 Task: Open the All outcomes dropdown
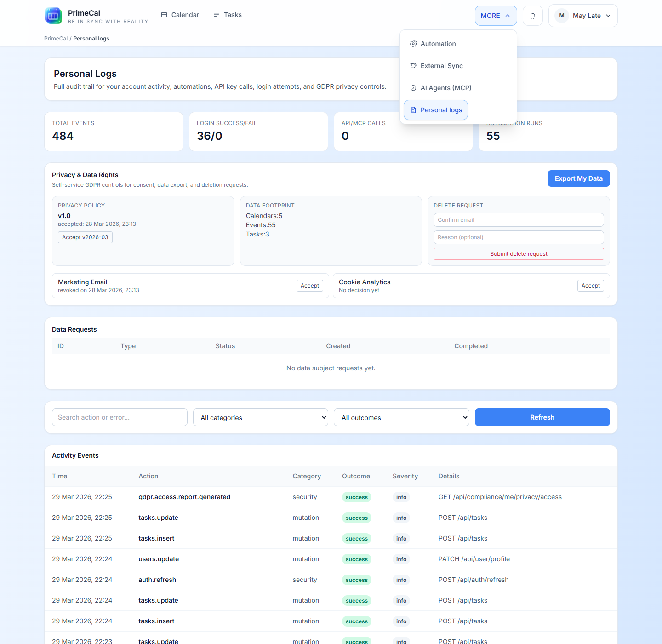point(401,417)
